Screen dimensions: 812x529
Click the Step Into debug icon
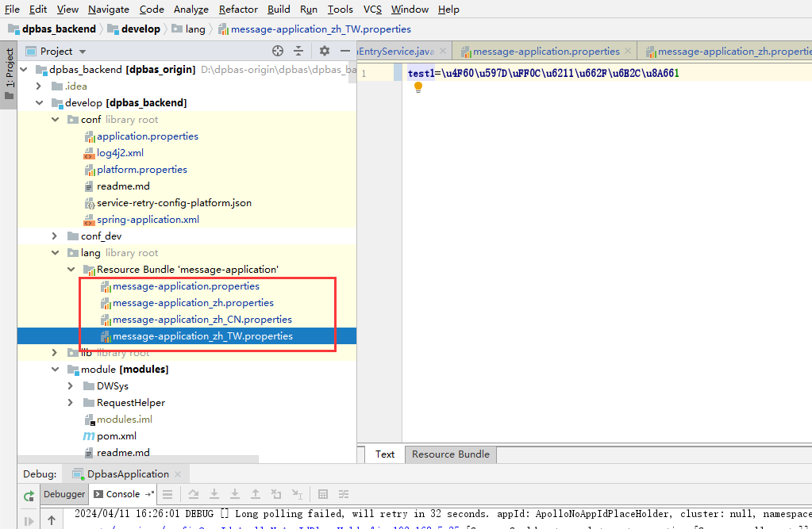(x=214, y=494)
